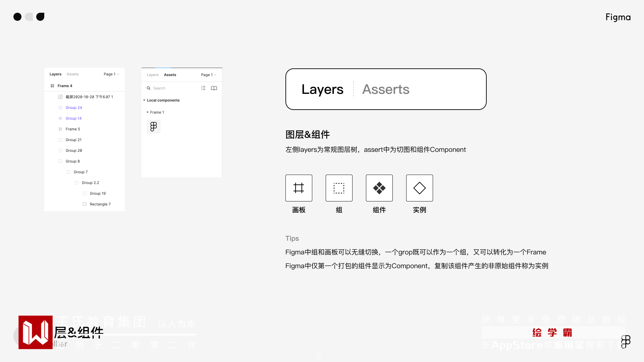Click the large Asserts heading label
The height and width of the screenshot is (362, 644).
386,89
